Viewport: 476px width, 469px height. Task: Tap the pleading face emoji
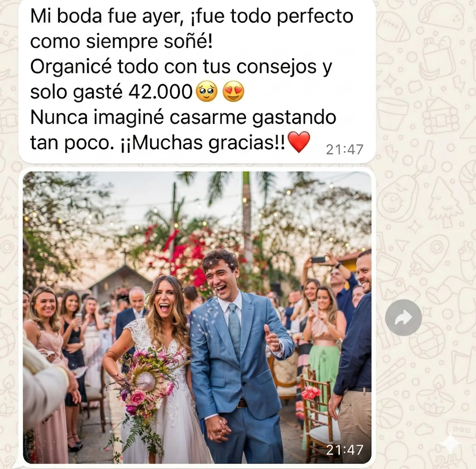pos(206,91)
